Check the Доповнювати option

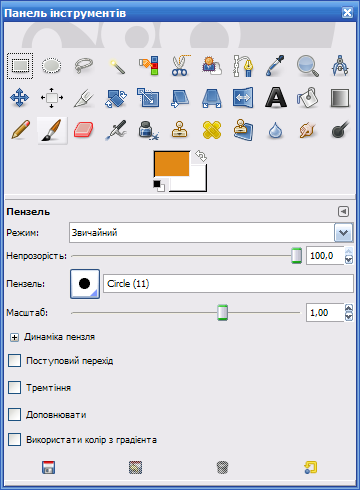14,415
